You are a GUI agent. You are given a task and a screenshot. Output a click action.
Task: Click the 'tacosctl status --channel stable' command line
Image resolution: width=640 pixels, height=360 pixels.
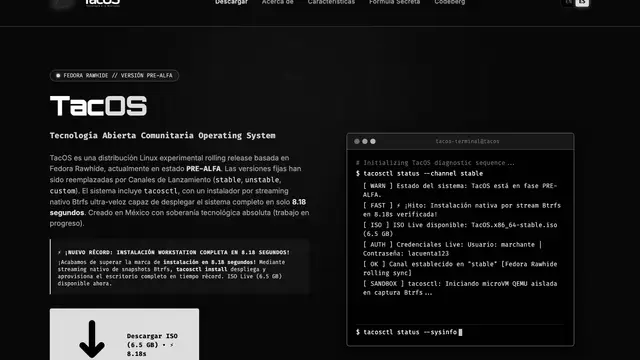419,173
